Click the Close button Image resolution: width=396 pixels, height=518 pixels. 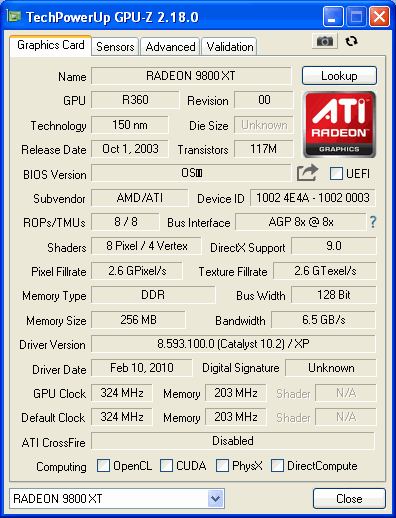(349, 499)
